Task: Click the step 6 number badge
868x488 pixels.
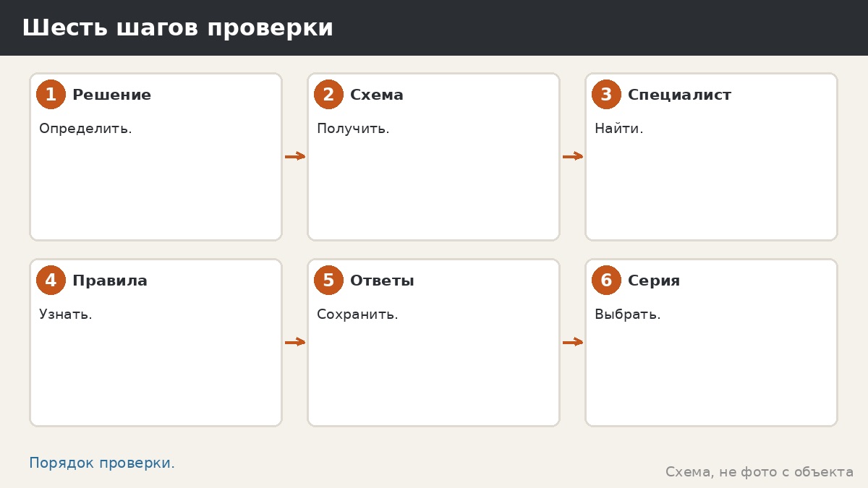Action: click(x=606, y=281)
